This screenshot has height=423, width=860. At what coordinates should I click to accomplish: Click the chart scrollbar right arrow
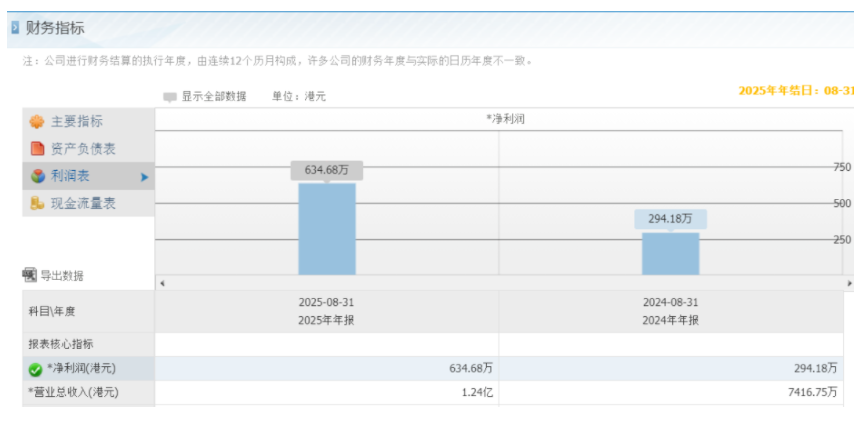850,284
